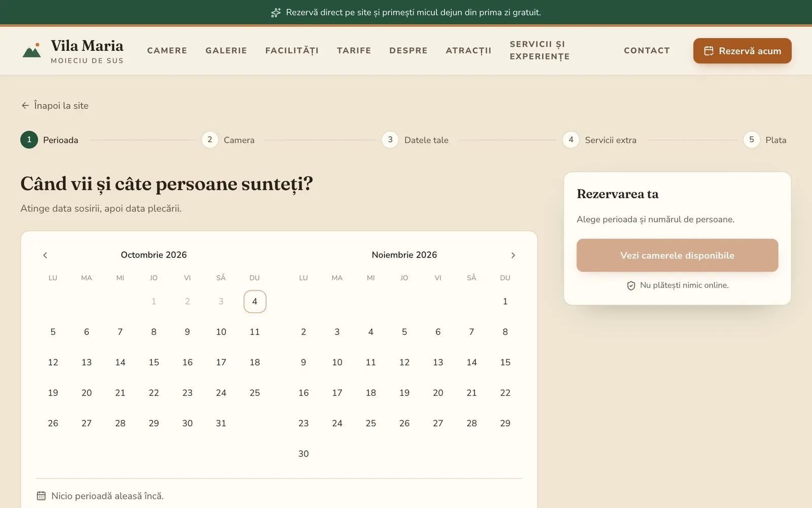Select October 23 in the calendar
The image size is (812, 508).
(x=187, y=393)
